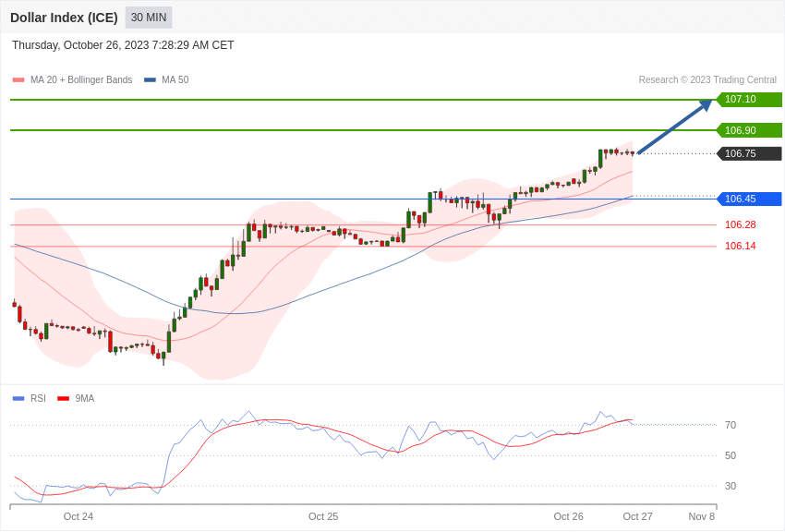Click the 107.10 green price label

pyautogui.click(x=749, y=100)
